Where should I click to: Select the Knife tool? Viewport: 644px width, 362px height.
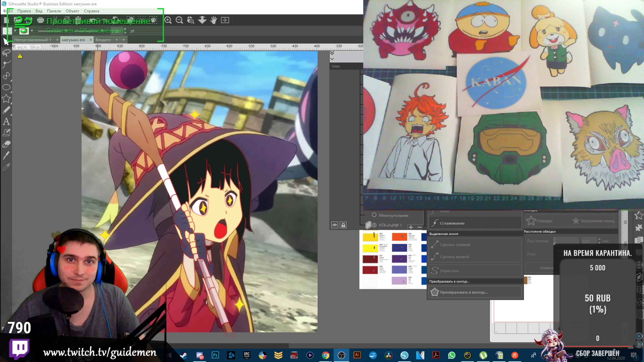(6, 155)
